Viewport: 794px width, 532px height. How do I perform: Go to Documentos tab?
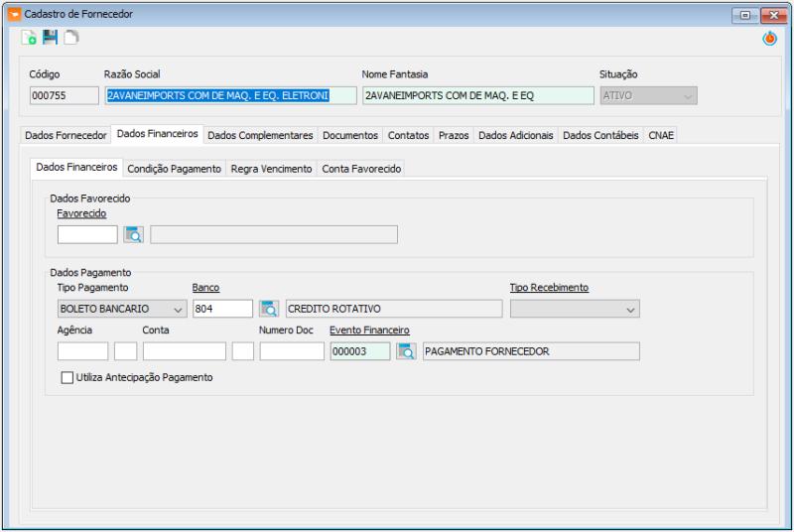pyautogui.click(x=350, y=136)
